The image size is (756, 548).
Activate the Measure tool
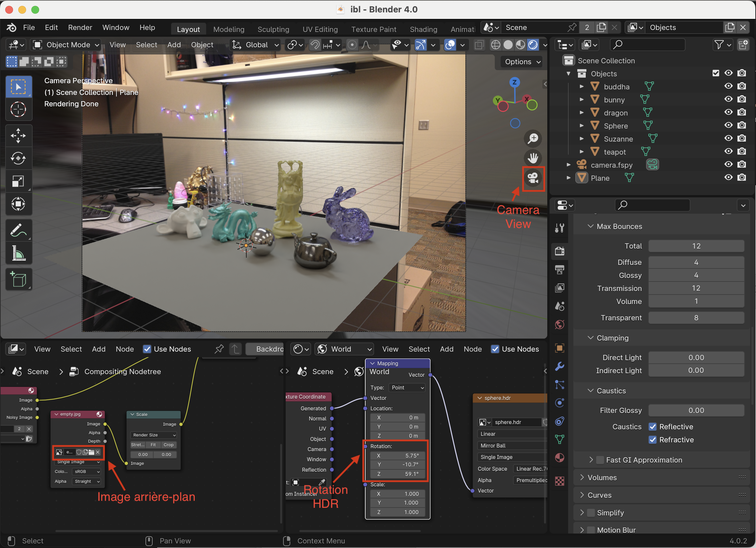tap(18, 253)
